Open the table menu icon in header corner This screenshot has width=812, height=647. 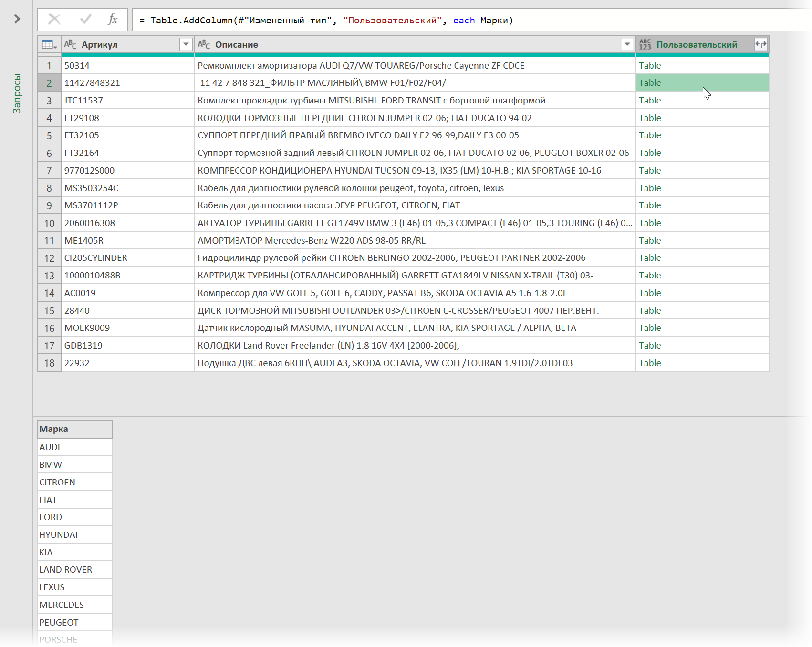(49, 44)
